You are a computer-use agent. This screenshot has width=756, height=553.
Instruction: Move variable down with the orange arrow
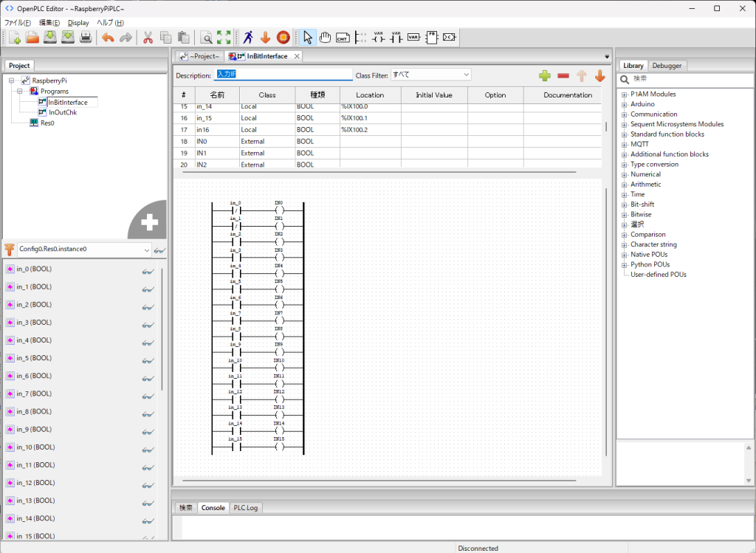pos(599,76)
